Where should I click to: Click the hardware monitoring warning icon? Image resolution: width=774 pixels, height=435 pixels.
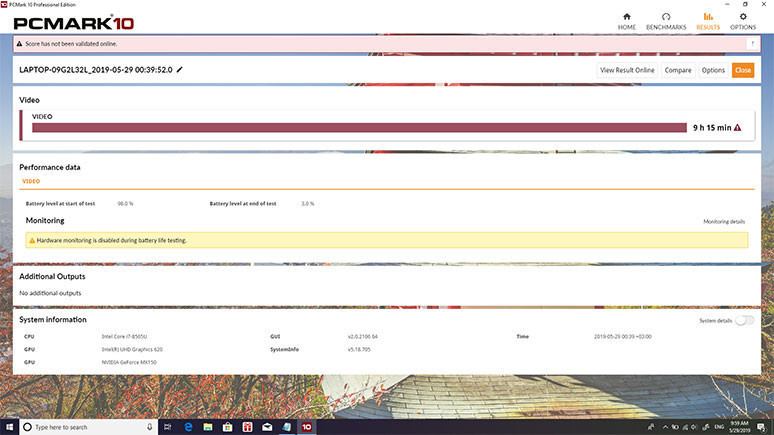(32, 240)
